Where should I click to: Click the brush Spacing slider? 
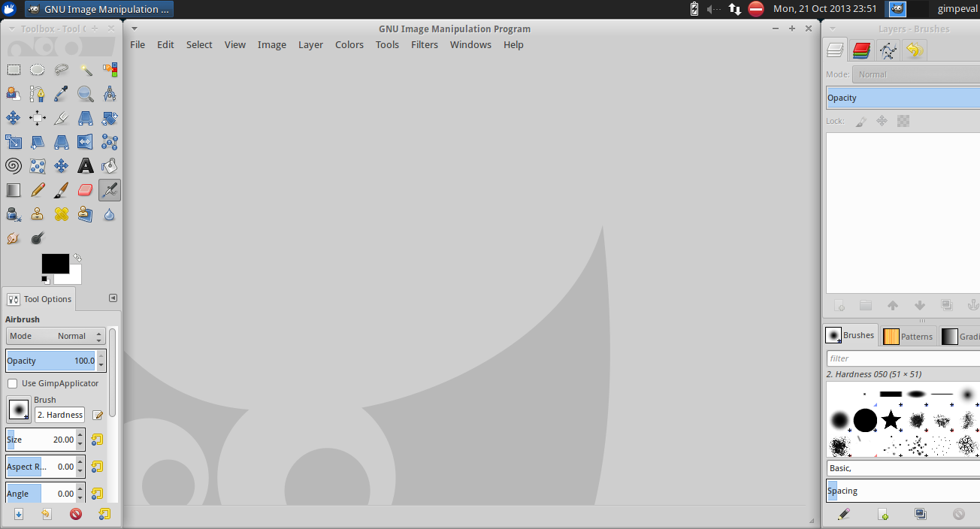pyautogui.click(x=903, y=491)
